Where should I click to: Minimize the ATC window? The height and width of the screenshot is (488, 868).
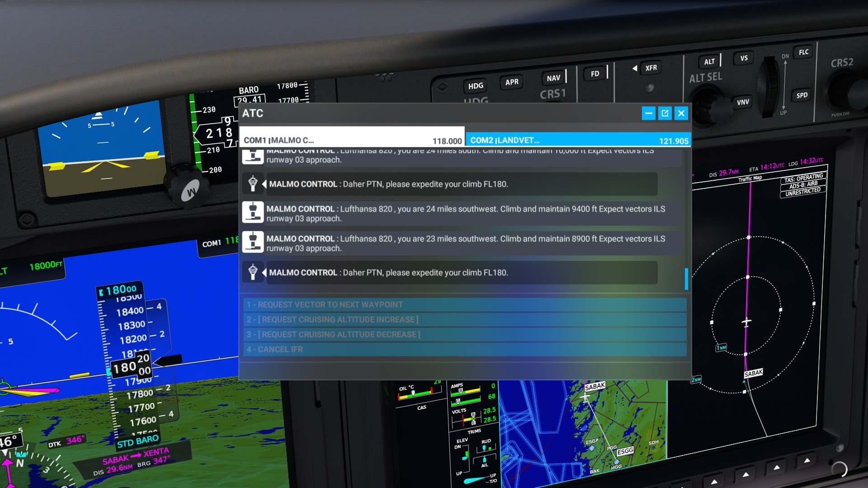click(648, 113)
